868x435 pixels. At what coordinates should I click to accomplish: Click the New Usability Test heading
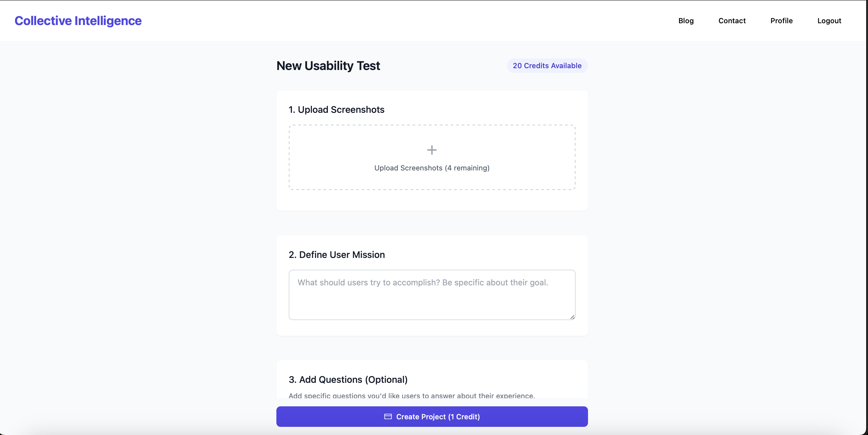(328, 65)
